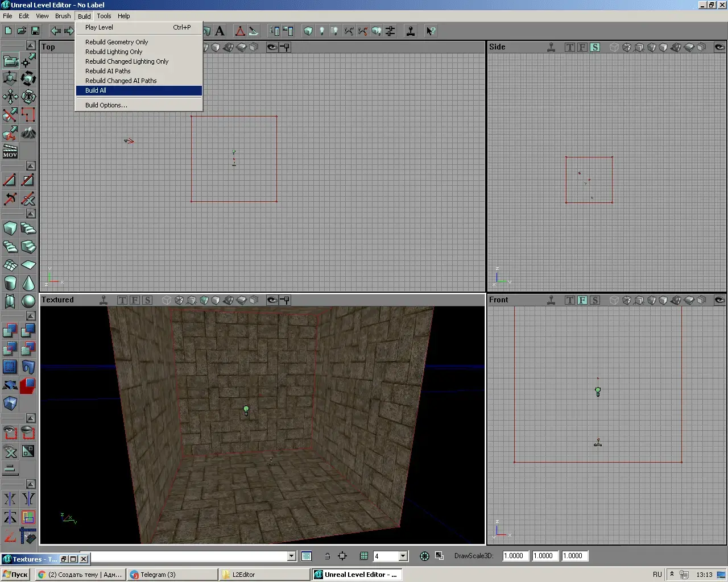Choose Rebuild Changed Lighting Only
The width and height of the screenshot is (728, 582).
pyautogui.click(x=139, y=61)
